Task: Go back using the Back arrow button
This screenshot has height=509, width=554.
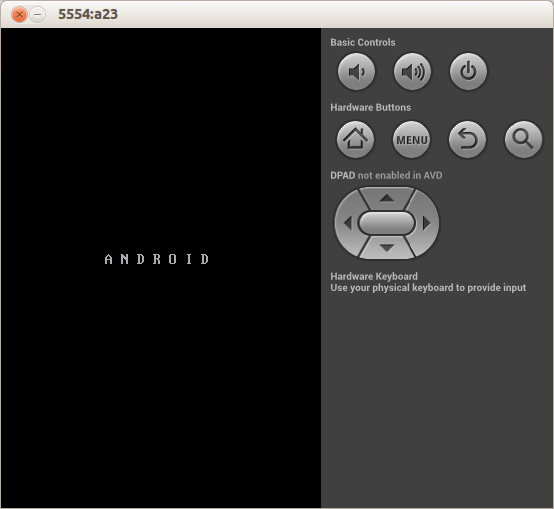Action: [467, 139]
